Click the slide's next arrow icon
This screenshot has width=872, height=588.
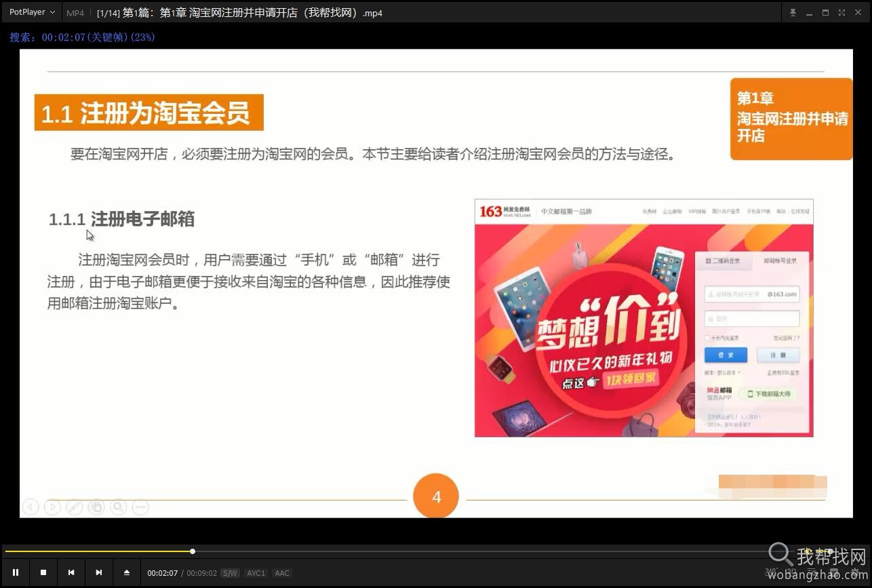tap(52, 507)
